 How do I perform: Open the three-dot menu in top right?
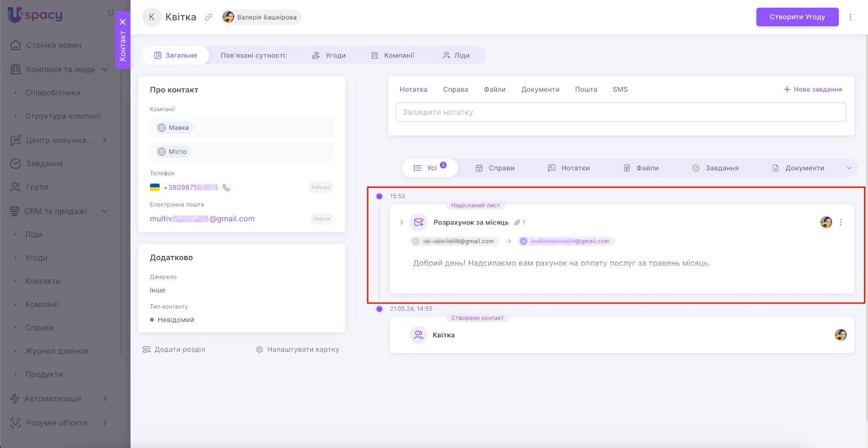[x=850, y=17]
